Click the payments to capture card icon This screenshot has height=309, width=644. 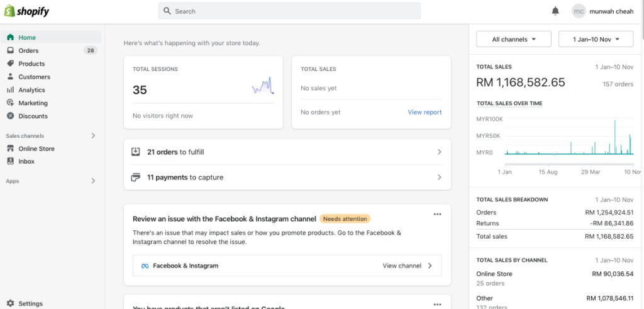pos(136,177)
